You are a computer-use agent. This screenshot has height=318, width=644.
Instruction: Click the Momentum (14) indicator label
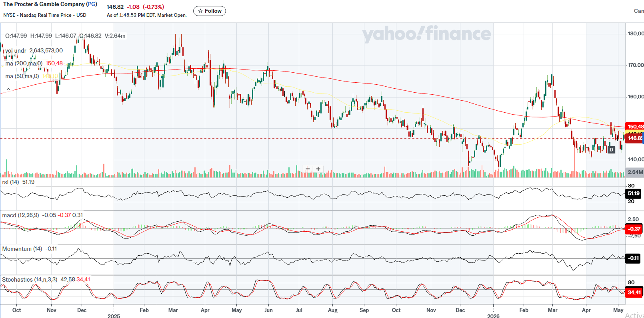(22, 249)
